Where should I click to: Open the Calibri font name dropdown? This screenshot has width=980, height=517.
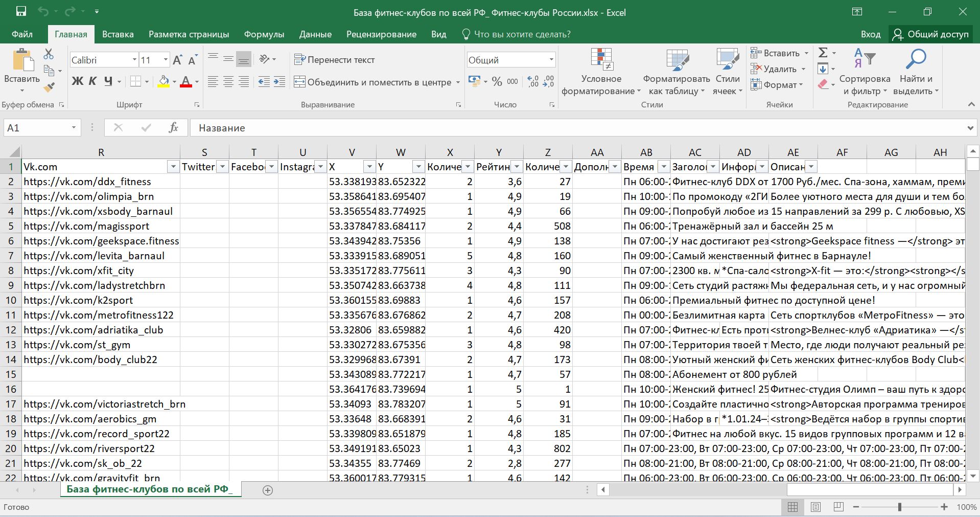pyautogui.click(x=134, y=60)
